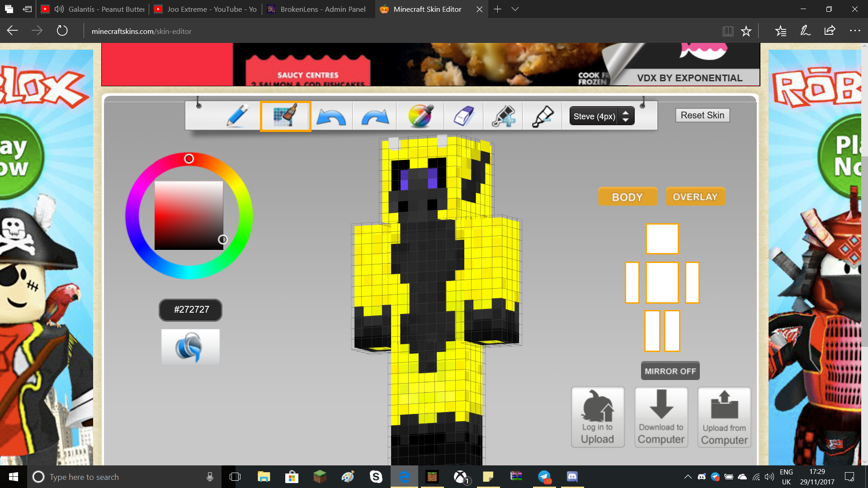Expand the browser tab list chevron
The image size is (868, 488).
point(515,9)
